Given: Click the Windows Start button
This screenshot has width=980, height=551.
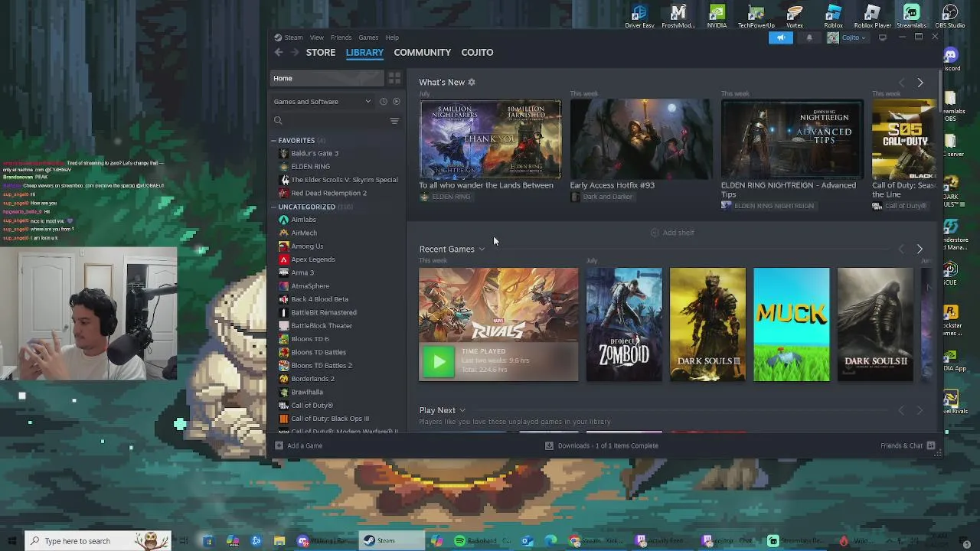Looking at the screenshot, I should (11, 541).
